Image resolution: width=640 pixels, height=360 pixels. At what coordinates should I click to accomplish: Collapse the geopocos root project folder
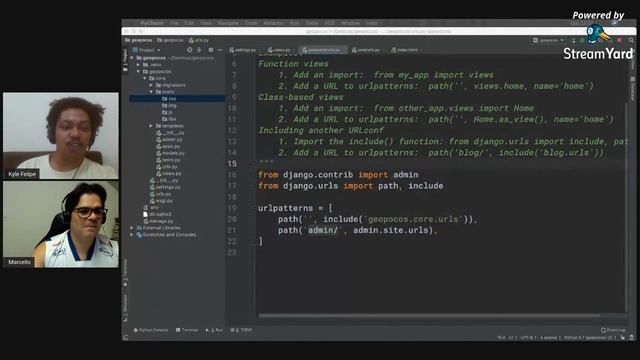[x=132, y=58]
